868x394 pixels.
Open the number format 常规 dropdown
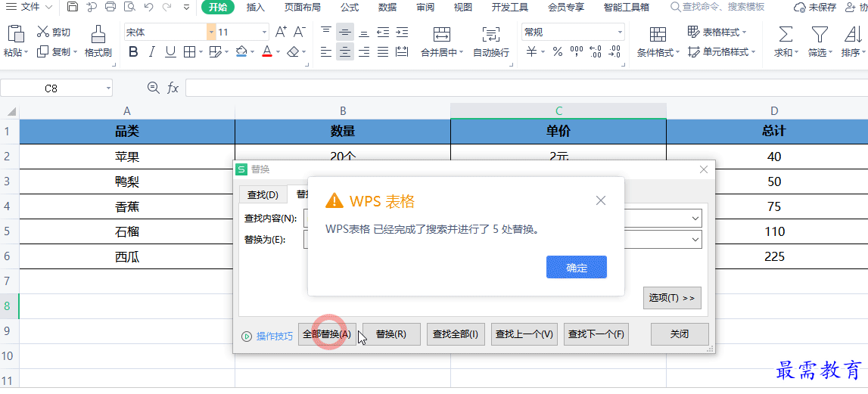coord(620,32)
